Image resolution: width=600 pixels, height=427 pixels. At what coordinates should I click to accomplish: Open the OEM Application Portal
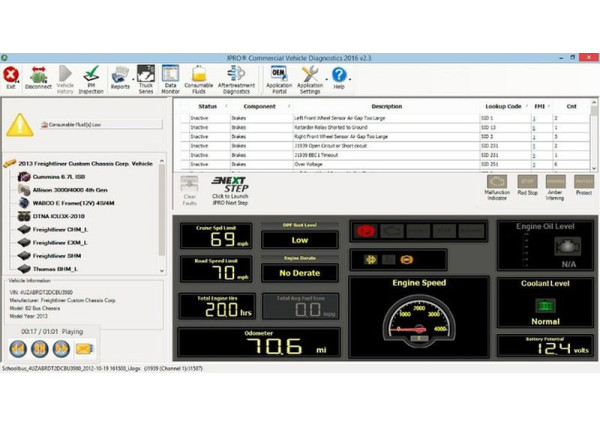tap(280, 77)
